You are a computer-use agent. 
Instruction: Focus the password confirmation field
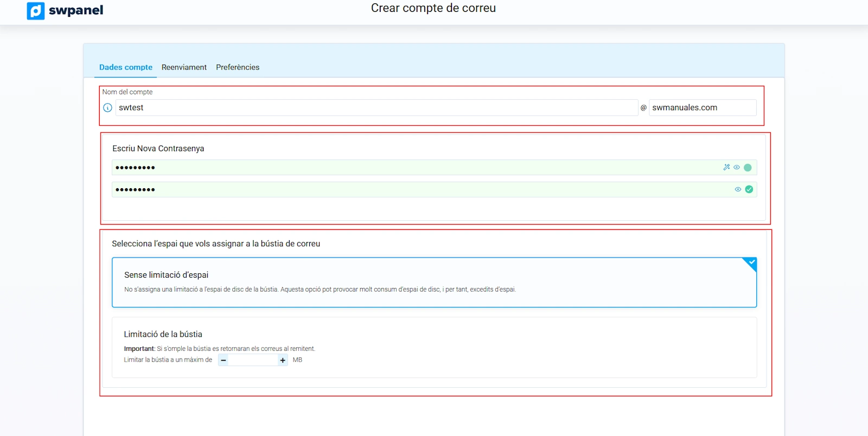[412, 189]
